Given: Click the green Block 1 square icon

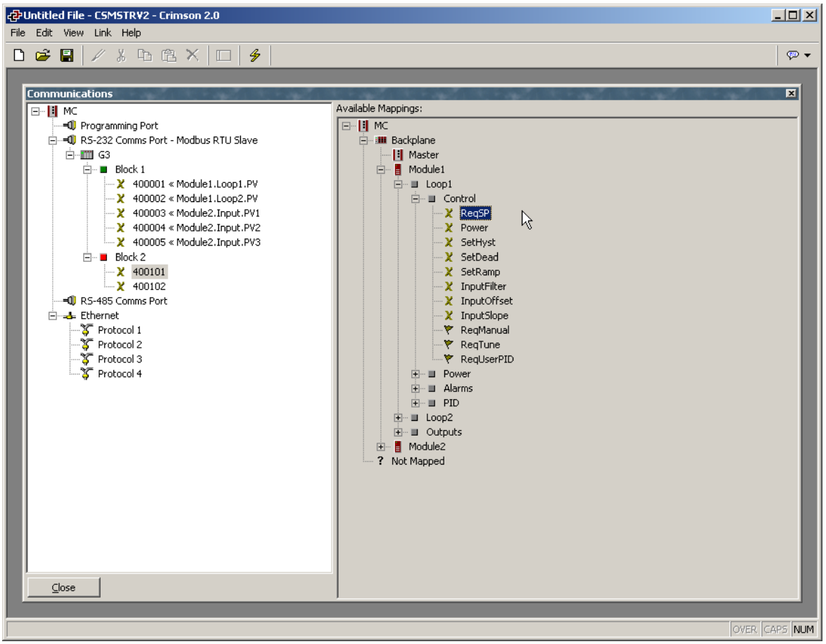Looking at the screenshot, I should point(104,170).
